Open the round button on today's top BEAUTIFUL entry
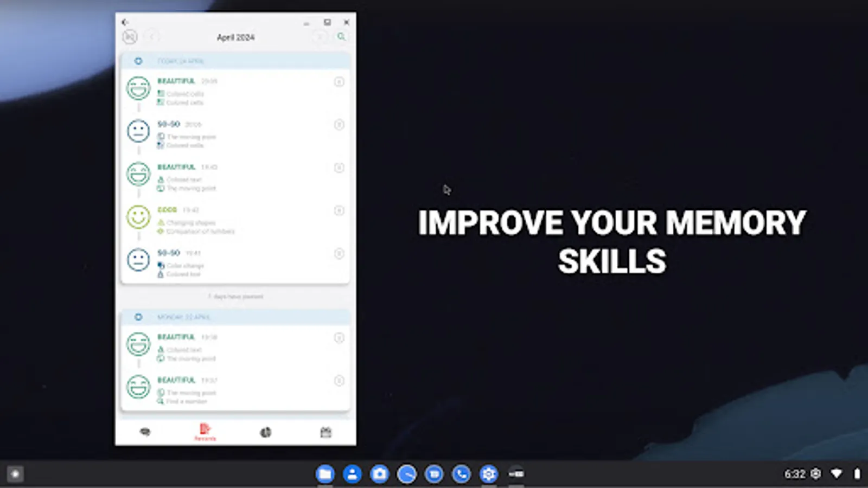The height and width of the screenshot is (488, 868). tap(339, 82)
